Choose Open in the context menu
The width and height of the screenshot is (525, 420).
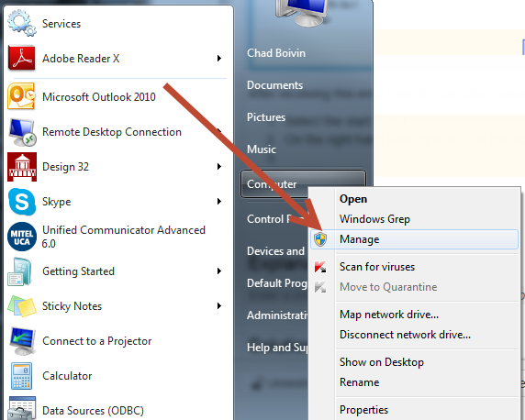tap(415, 199)
